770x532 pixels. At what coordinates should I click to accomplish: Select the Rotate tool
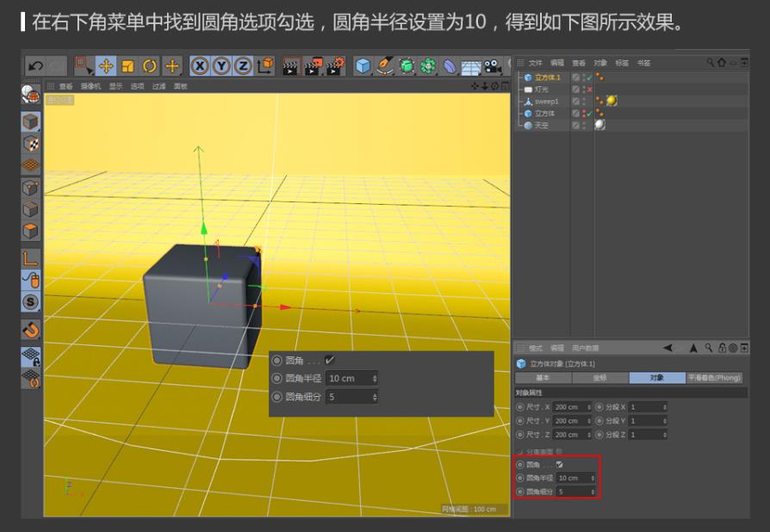(150, 65)
